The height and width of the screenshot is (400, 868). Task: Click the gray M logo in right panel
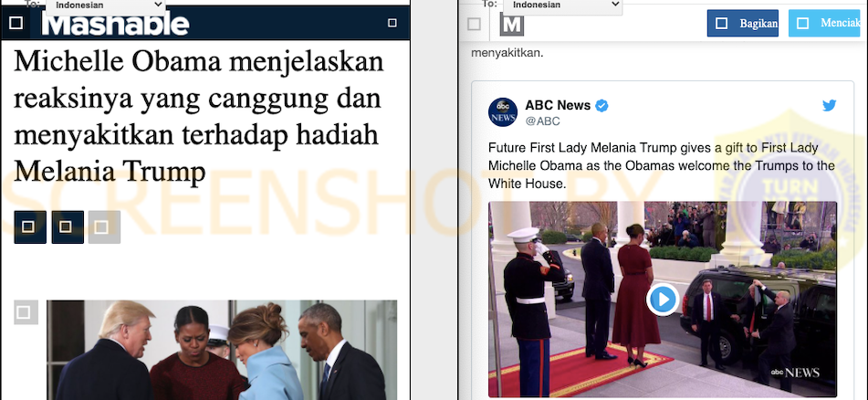tap(511, 25)
